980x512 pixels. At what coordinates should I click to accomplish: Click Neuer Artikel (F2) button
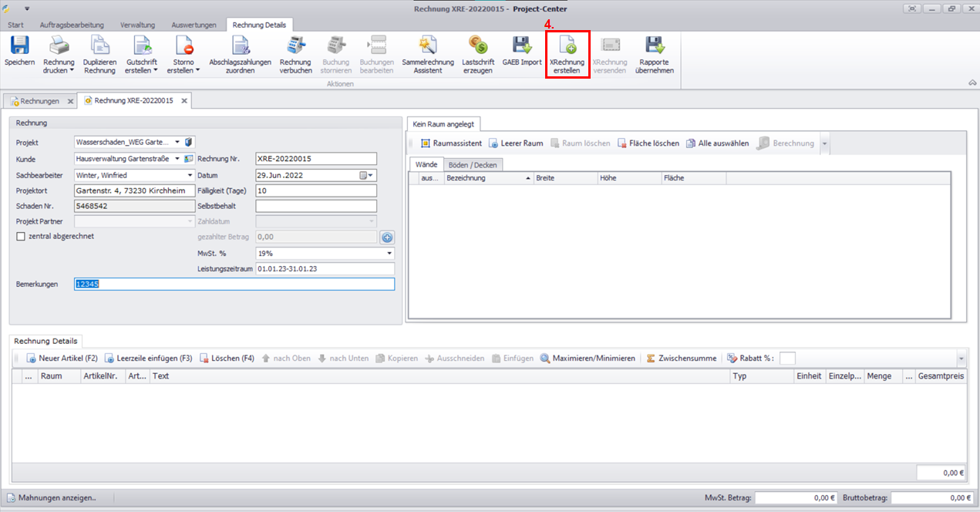62,359
